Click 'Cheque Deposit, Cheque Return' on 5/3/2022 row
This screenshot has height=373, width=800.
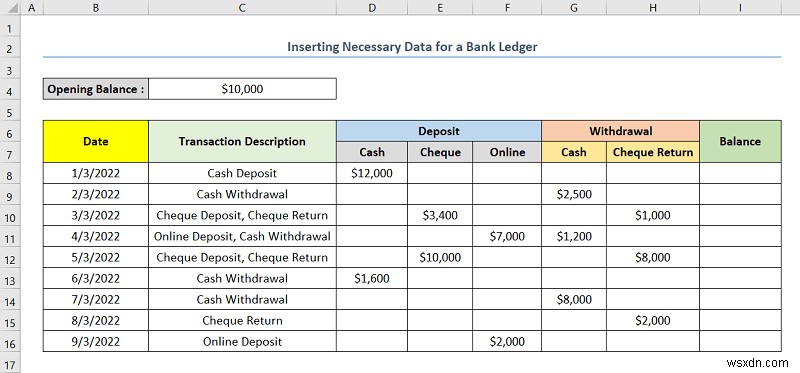point(242,257)
